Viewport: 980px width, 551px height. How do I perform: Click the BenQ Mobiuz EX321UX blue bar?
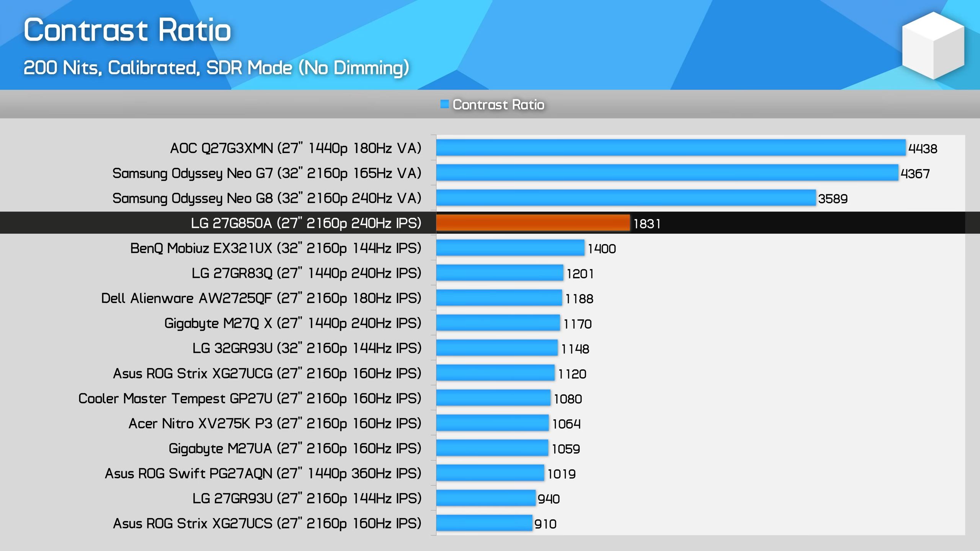(510, 248)
